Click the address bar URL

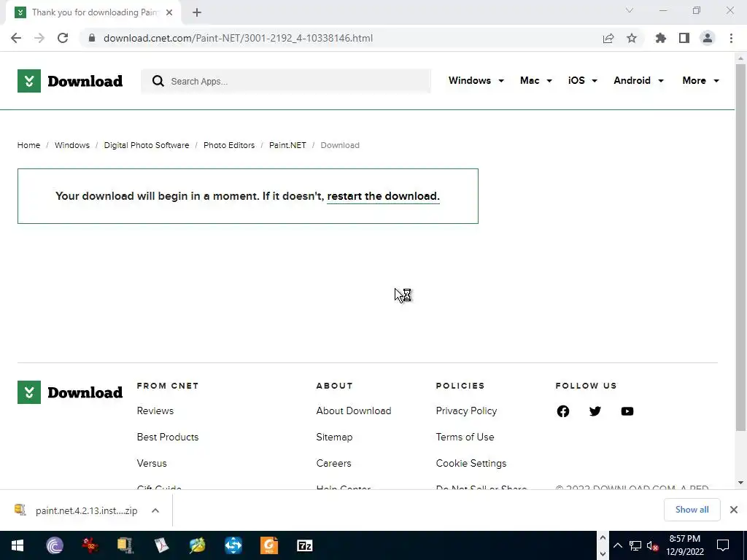coord(239,38)
